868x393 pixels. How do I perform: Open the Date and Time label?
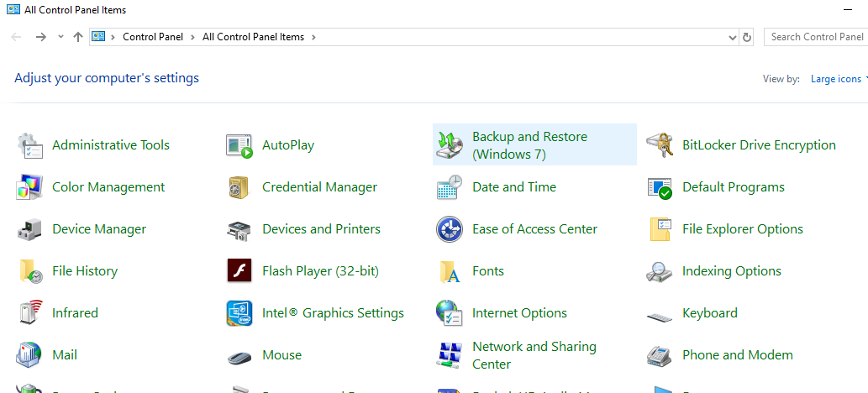[514, 187]
